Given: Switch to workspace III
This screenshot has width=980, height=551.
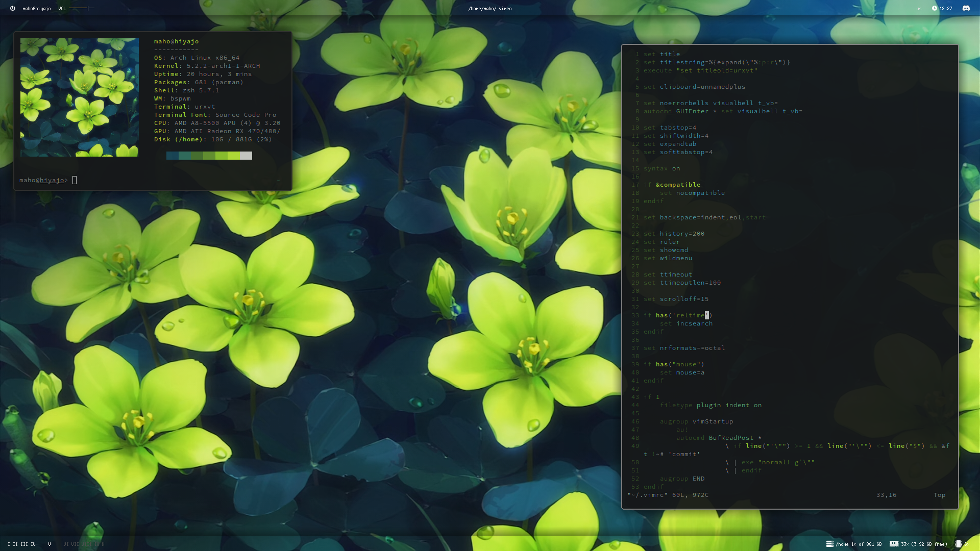Looking at the screenshot, I should point(24,544).
